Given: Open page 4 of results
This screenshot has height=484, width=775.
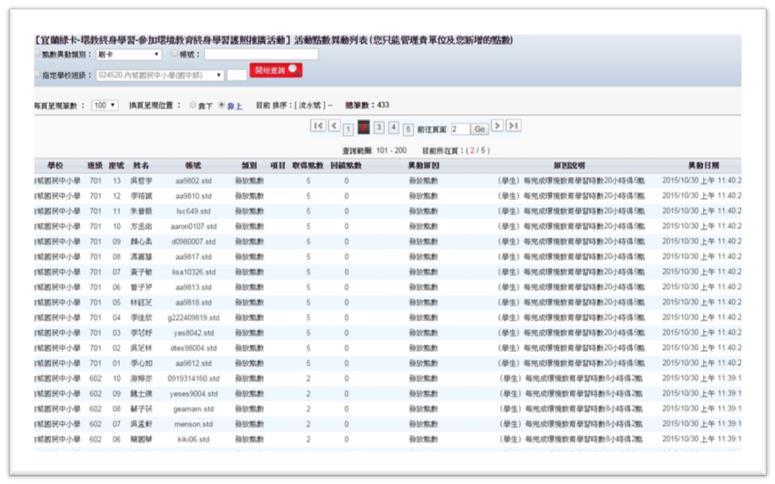Looking at the screenshot, I should click(394, 128).
